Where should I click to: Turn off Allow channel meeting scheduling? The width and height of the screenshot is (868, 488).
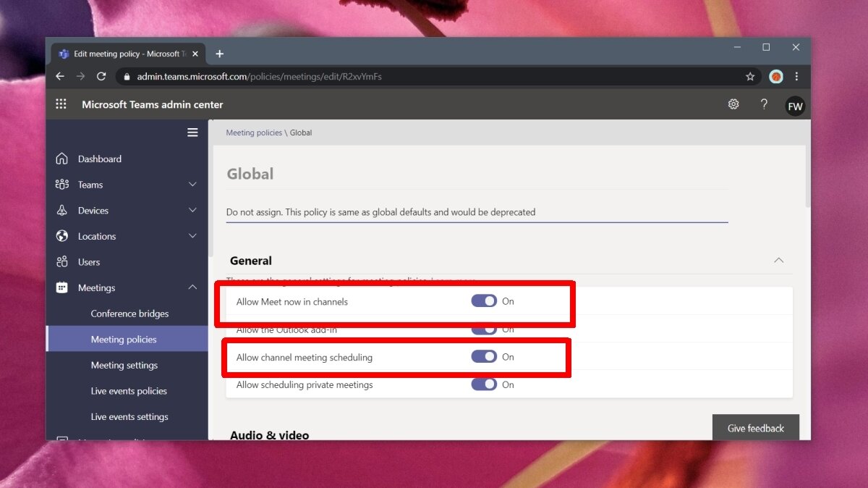(484, 357)
